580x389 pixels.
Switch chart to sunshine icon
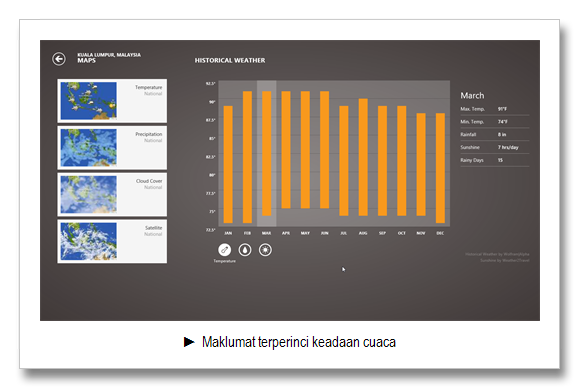pyautogui.click(x=265, y=250)
